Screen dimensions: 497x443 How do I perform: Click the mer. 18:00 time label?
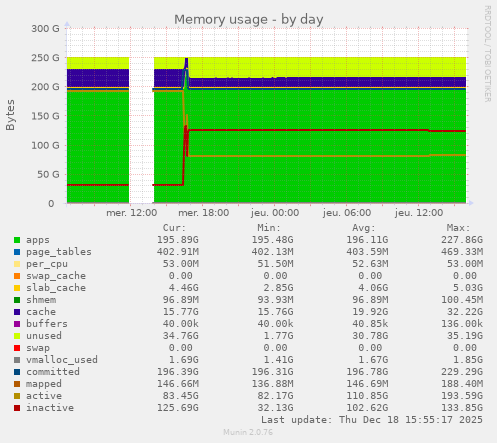(204, 213)
